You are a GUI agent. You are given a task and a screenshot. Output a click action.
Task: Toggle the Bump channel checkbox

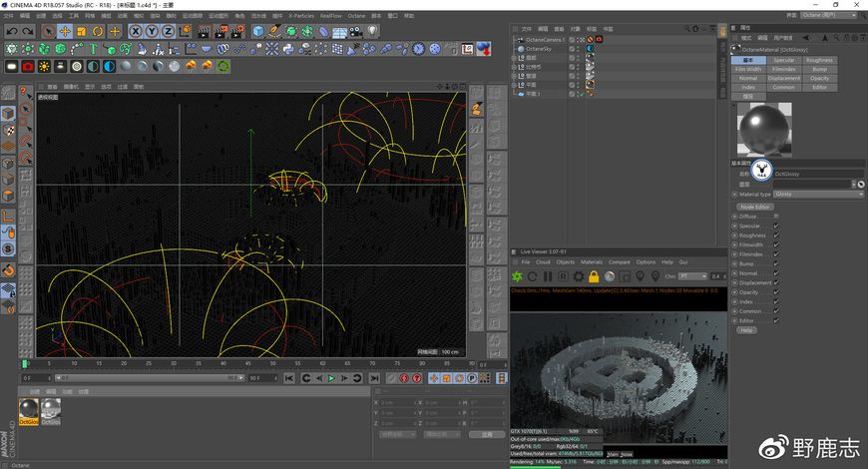[776, 264]
